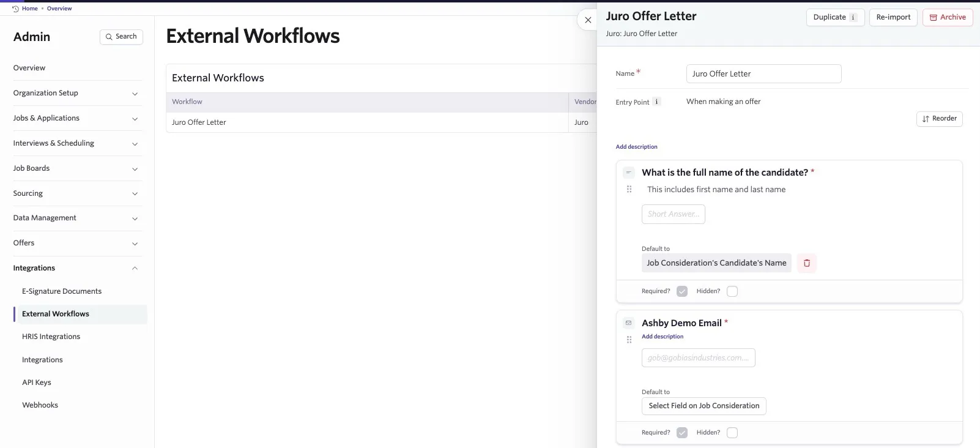Open Overview in Admin sidebar
This screenshot has height=448, width=980.
click(x=29, y=68)
